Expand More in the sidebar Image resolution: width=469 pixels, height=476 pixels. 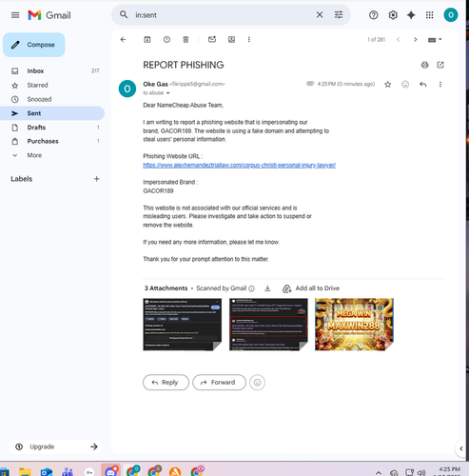point(52,155)
